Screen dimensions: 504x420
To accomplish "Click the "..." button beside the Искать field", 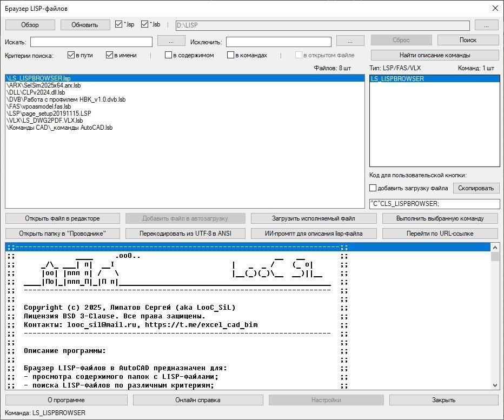I will [171, 41].
